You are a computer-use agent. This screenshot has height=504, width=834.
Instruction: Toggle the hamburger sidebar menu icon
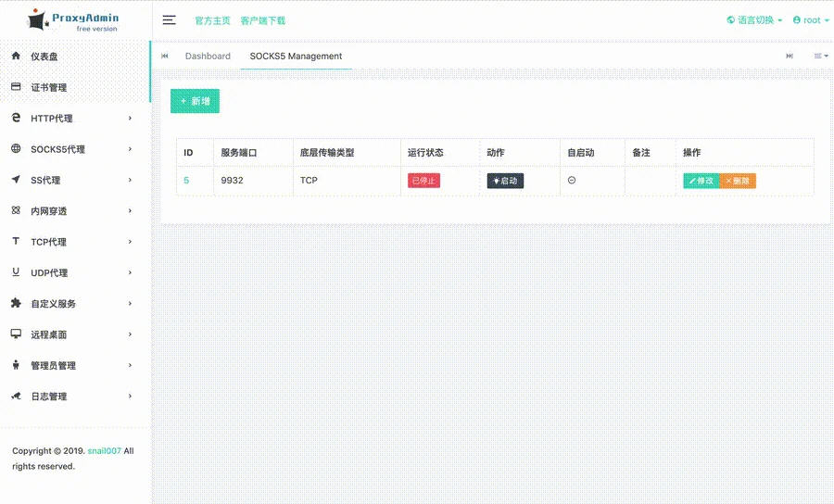point(170,20)
